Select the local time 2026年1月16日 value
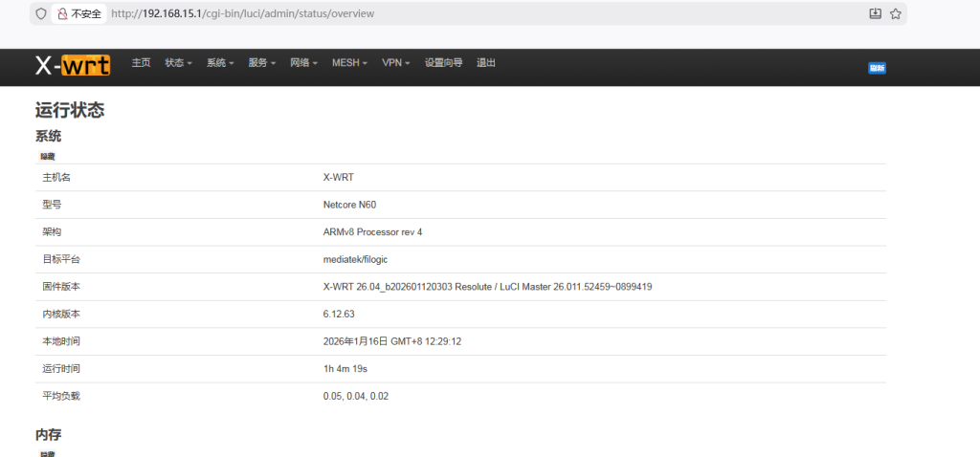Screen dimensions: 980x457 tap(391, 341)
